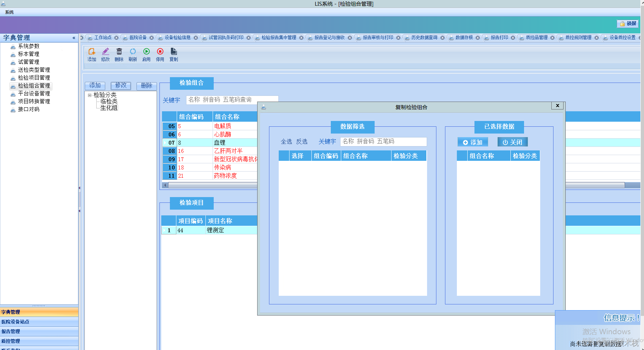Select the 临检类 category node
Image resolution: width=644 pixels, height=350 pixels.
[x=109, y=102]
